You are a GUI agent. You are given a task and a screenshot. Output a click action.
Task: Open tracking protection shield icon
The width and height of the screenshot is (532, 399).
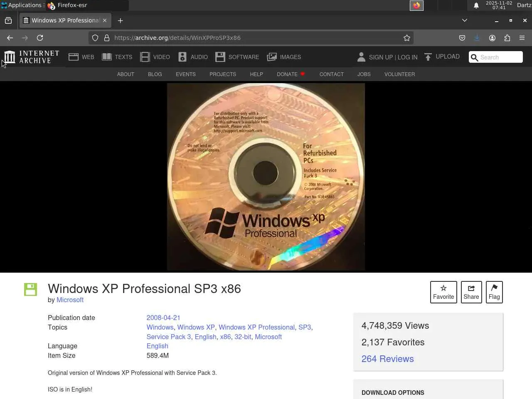point(95,38)
